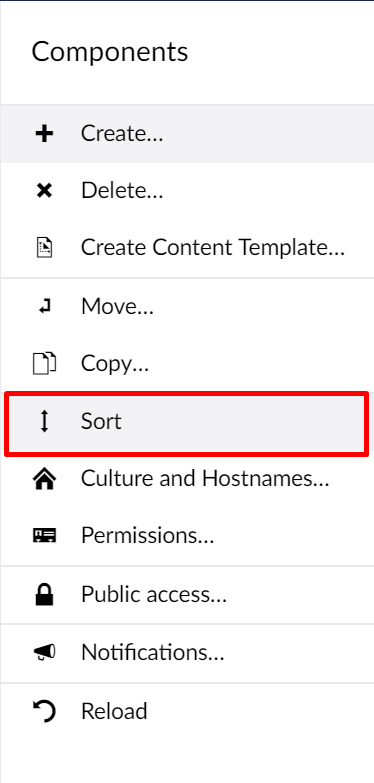Select the Create... menu entry

click(187, 134)
